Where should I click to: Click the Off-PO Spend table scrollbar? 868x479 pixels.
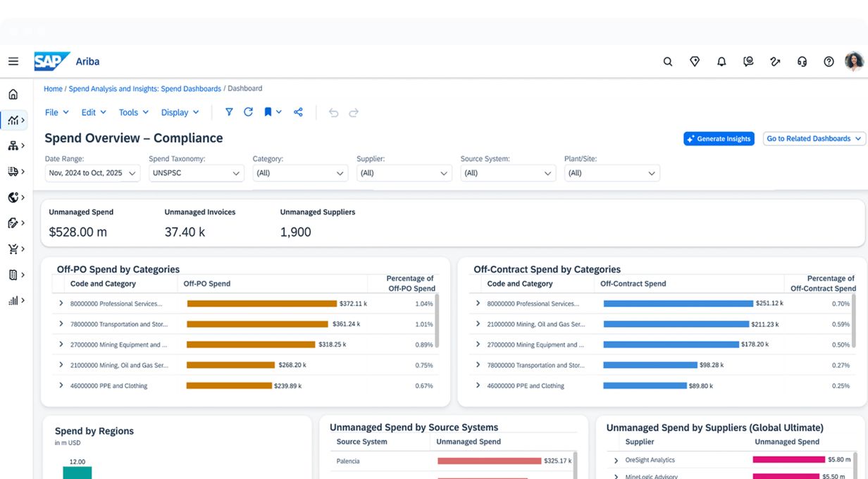point(438,321)
